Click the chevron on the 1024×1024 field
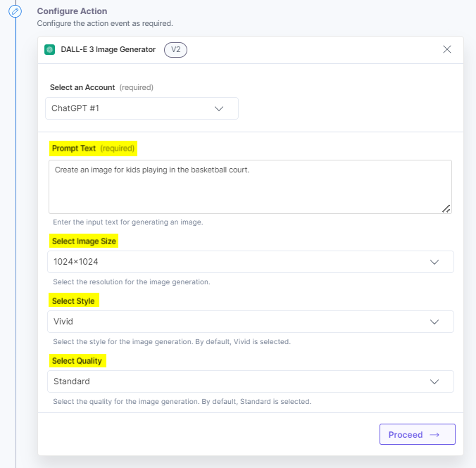The height and width of the screenshot is (468, 476). 434,262
